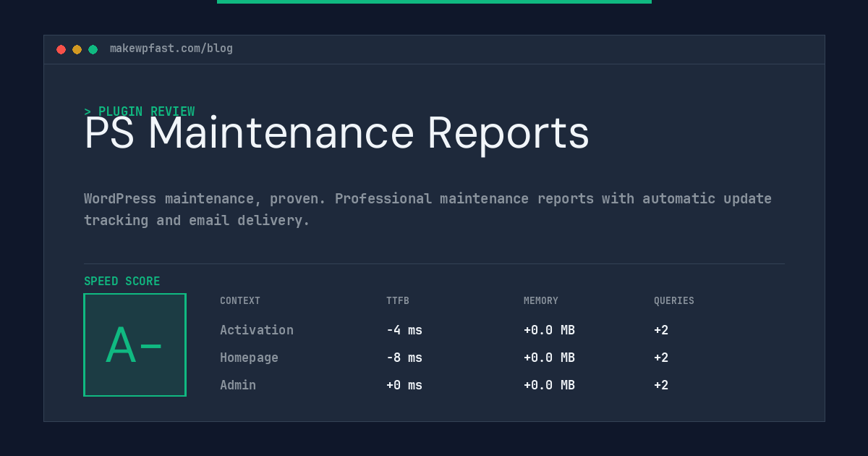Click the makewpfast.com/blog address text

(x=171, y=48)
